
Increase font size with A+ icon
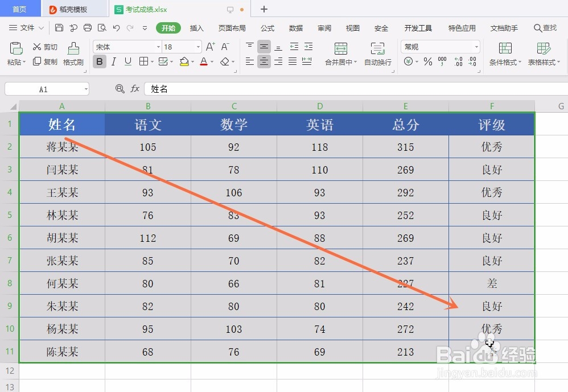[x=211, y=47]
